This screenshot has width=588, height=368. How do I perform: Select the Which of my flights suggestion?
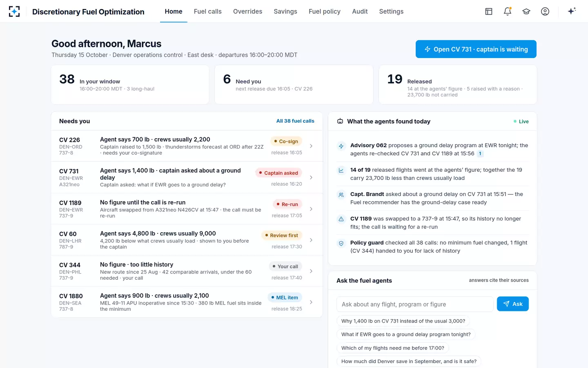click(393, 348)
